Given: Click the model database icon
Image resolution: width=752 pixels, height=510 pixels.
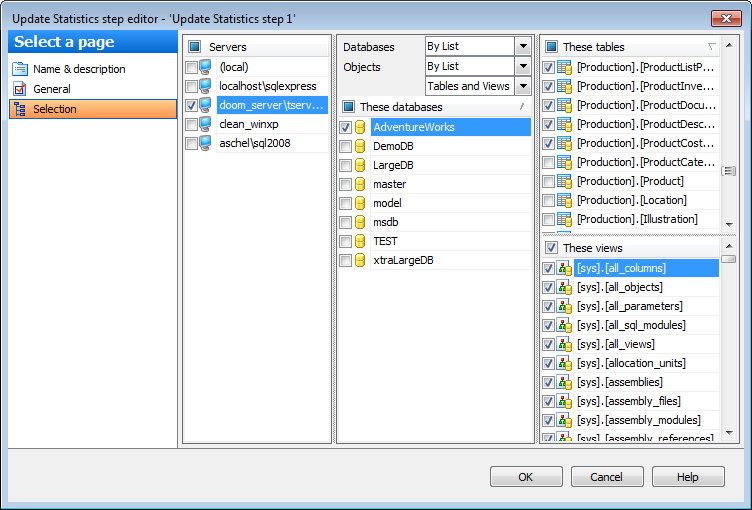Looking at the screenshot, I should pyautogui.click(x=360, y=203).
